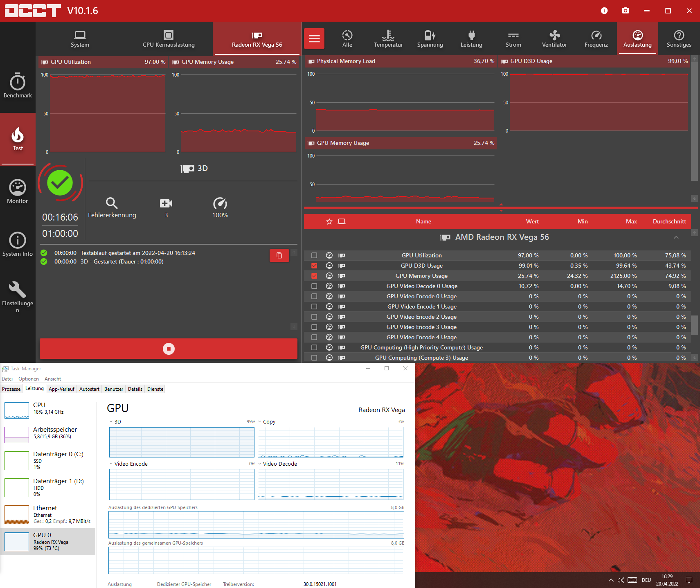Click the Fehlererkennung magnifier icon
This screenshot has width=700, height=588.
tap(112, 203)
